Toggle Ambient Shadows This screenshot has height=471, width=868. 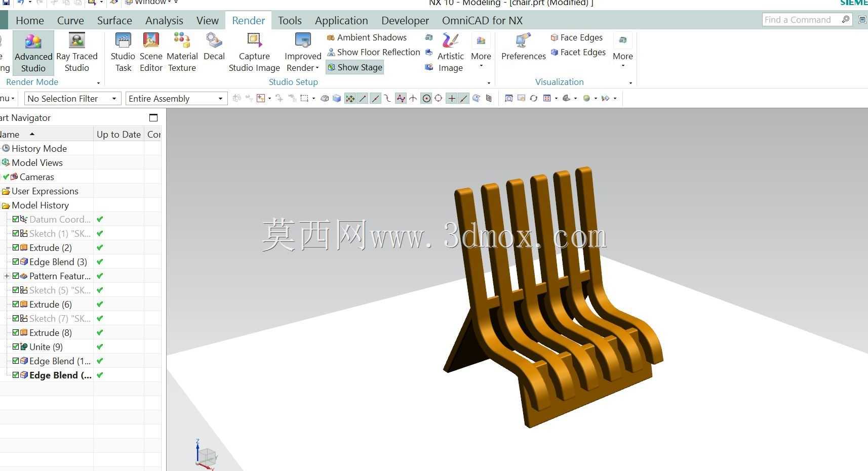(367, 37)
